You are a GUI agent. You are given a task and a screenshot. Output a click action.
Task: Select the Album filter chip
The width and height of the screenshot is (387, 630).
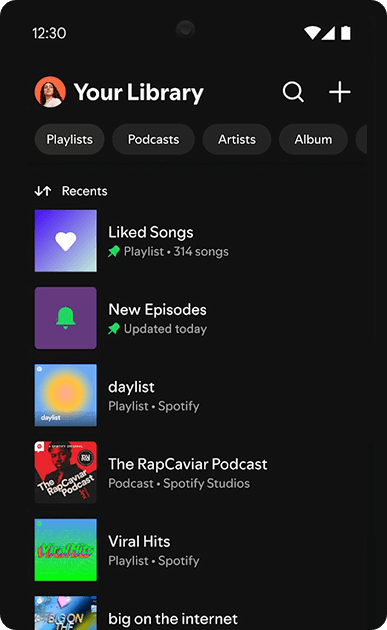313,139
